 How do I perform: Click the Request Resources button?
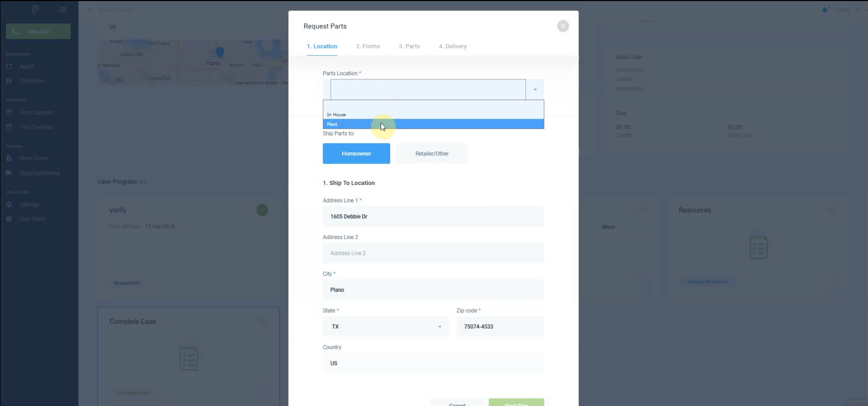[708, 282]
